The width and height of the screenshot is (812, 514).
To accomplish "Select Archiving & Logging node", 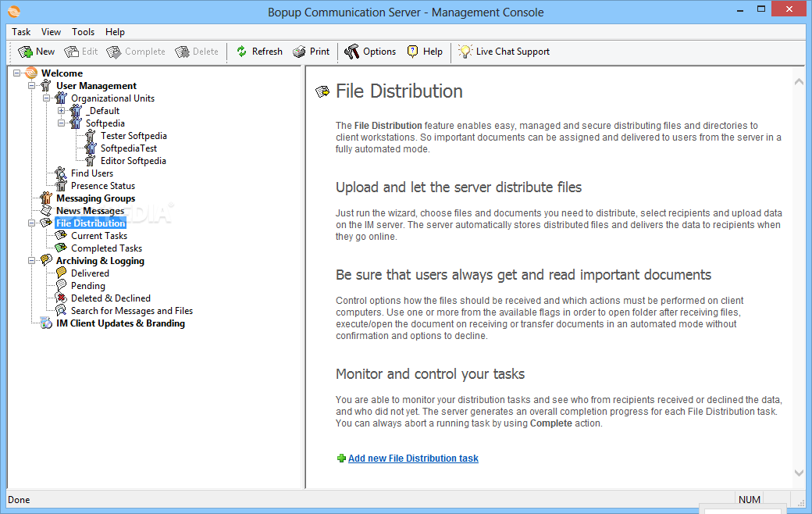I will (100, 261).
